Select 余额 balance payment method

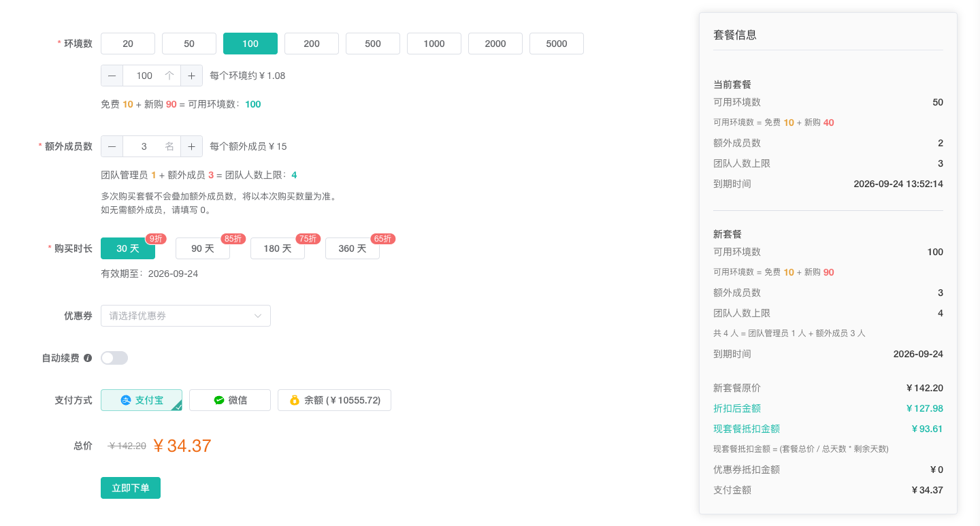pos(334,400)
